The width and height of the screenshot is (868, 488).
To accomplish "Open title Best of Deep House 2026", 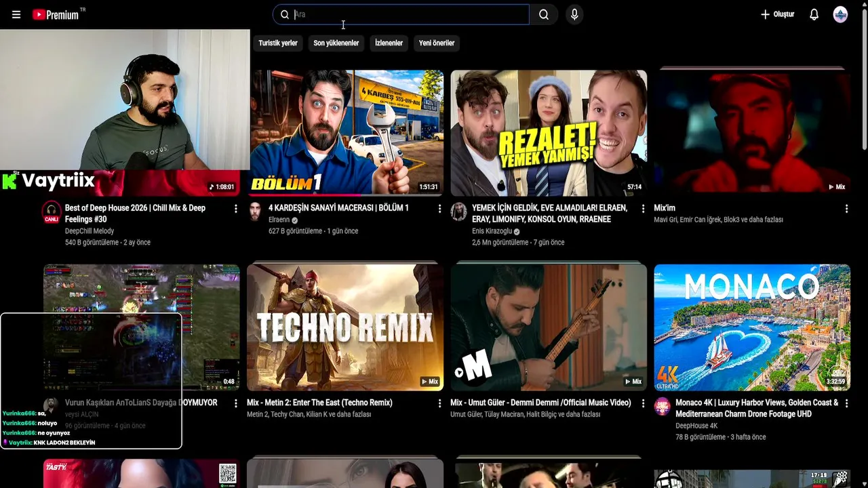I will [135, 213].
